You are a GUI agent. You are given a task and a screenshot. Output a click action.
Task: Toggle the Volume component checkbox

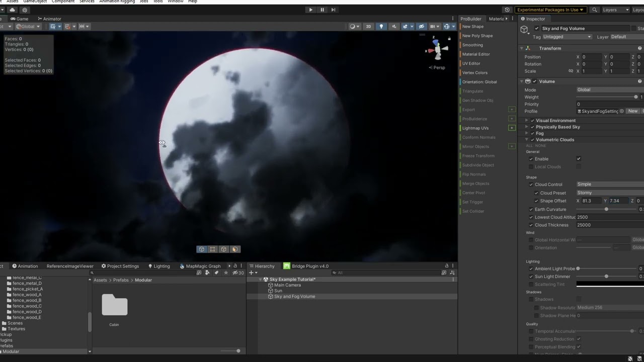tap(534, 81)
